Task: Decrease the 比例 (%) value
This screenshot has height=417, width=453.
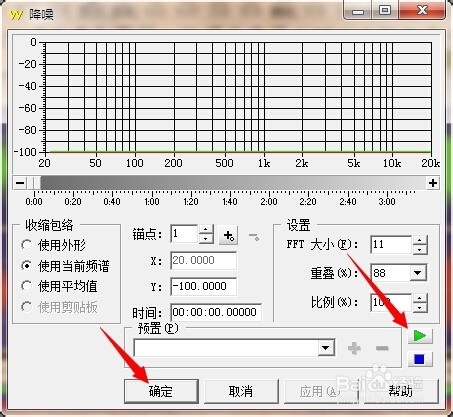Action: [420, 307]
